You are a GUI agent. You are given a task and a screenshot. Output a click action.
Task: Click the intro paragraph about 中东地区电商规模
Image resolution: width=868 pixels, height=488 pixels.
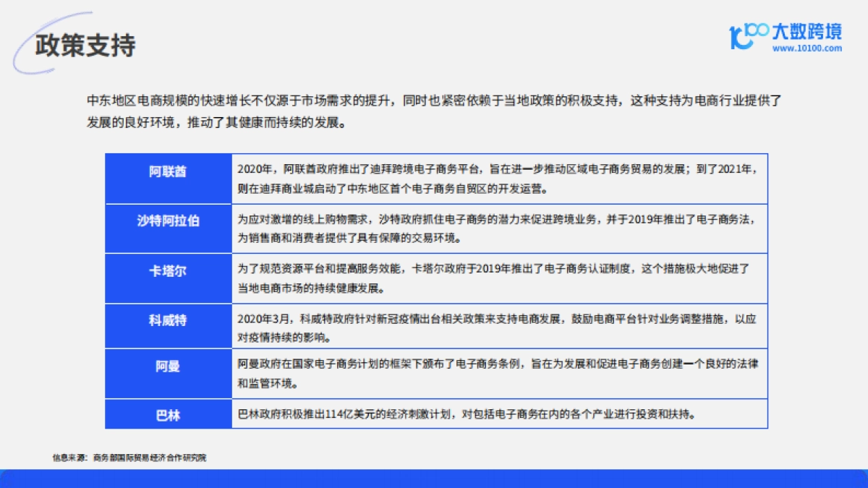pos(434,111)
